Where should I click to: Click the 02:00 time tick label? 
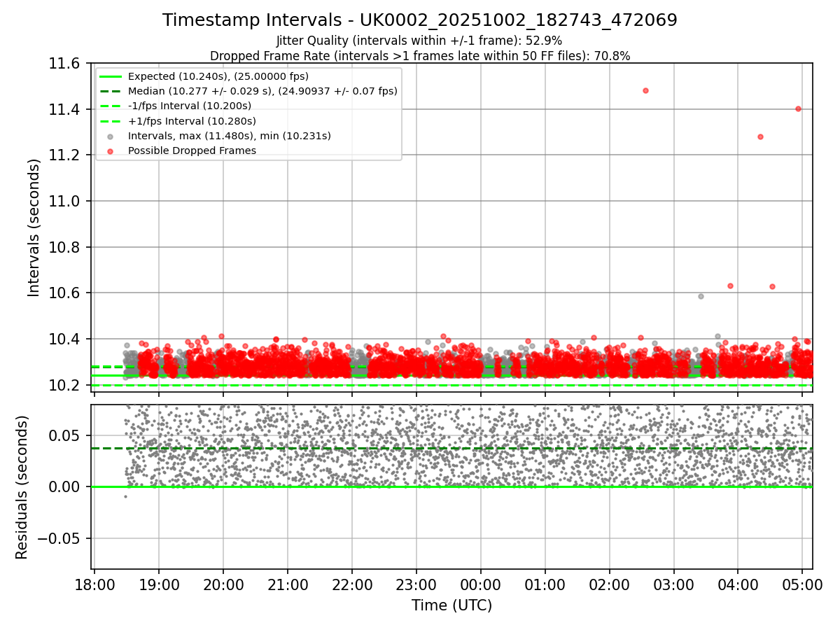[x=610, y=584]
